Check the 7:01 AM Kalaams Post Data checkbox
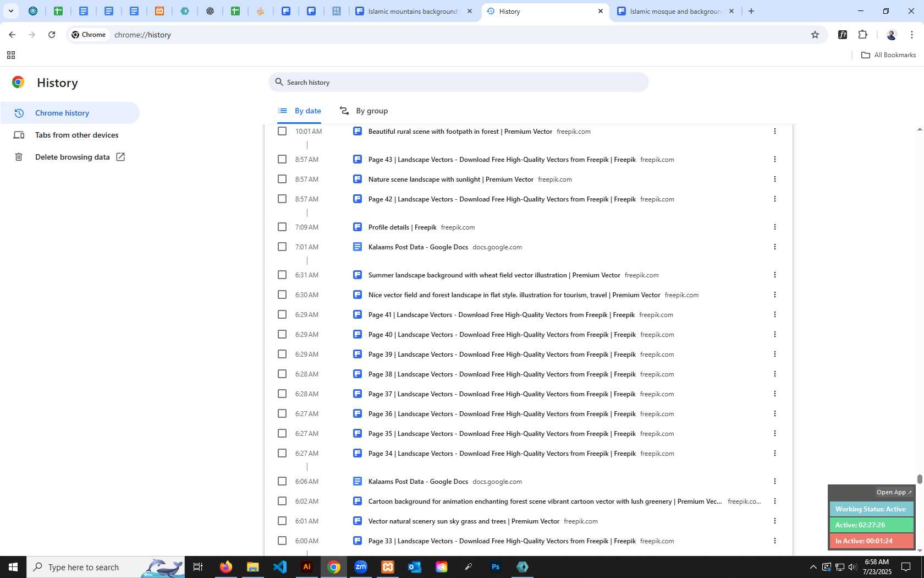924x578 pixels. tap(282, 247)
